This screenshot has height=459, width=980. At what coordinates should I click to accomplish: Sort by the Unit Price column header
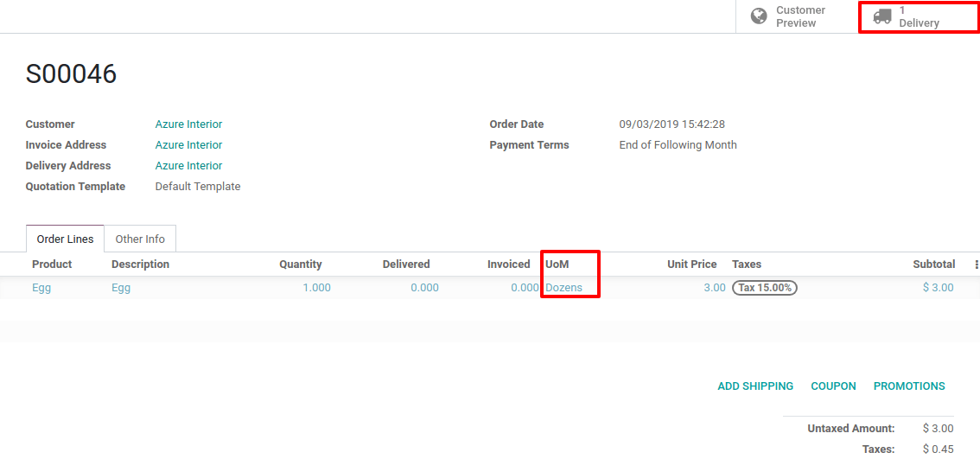tap(691, 265)
